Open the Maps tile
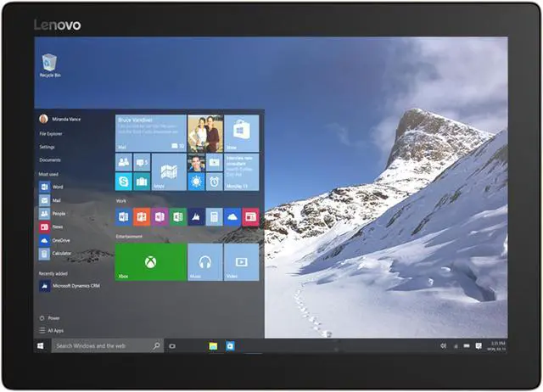The image size is (543, 392). point(169,172)
